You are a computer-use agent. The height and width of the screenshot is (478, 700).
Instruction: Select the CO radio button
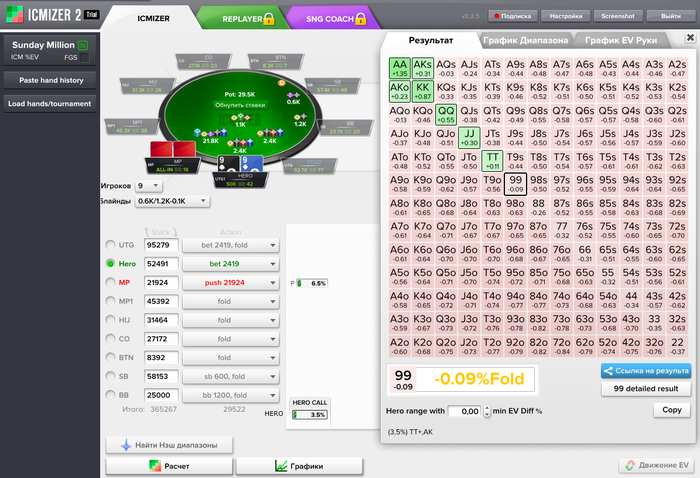(x=110, y=338)
